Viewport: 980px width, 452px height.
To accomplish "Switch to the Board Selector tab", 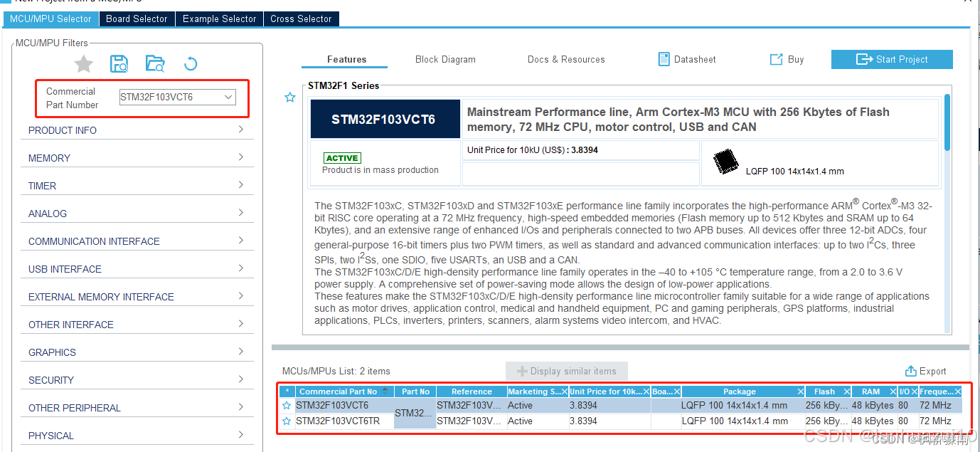I will [x=137, y=19].
